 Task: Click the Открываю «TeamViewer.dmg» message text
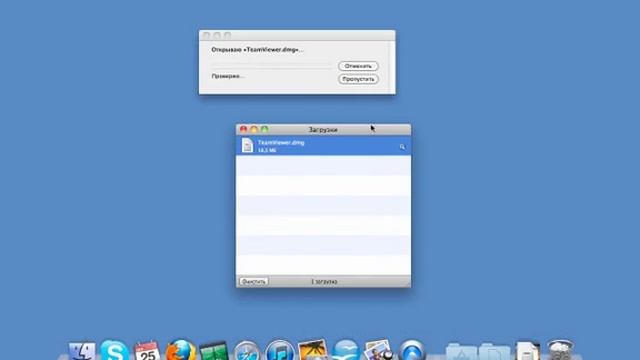pyautogui.click(x=257, y=50)
